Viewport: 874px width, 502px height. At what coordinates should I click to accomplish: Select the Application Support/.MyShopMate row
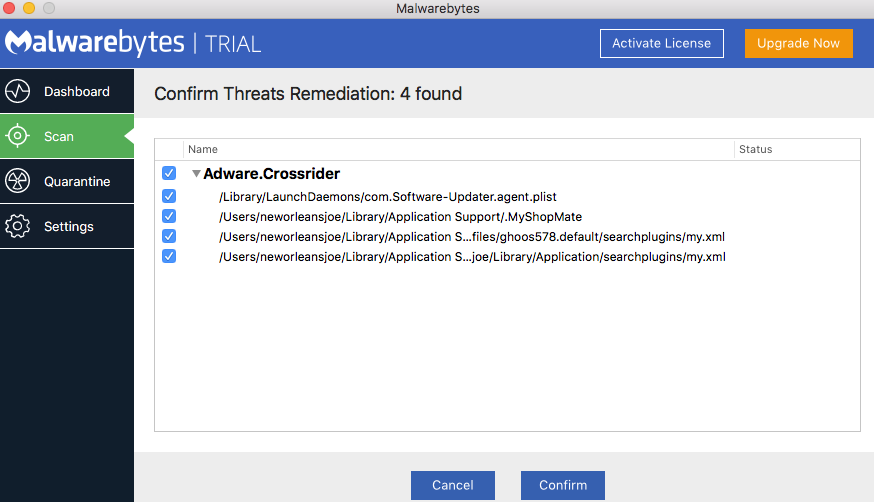click(400, 217)
